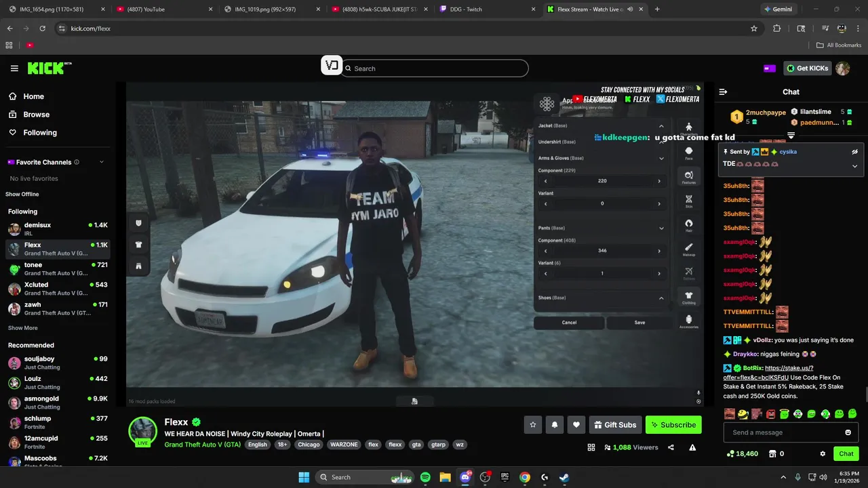The image size is (868, 488).
Task: Mute audio on Flexx Stream tab
Action: click(630, 9)
